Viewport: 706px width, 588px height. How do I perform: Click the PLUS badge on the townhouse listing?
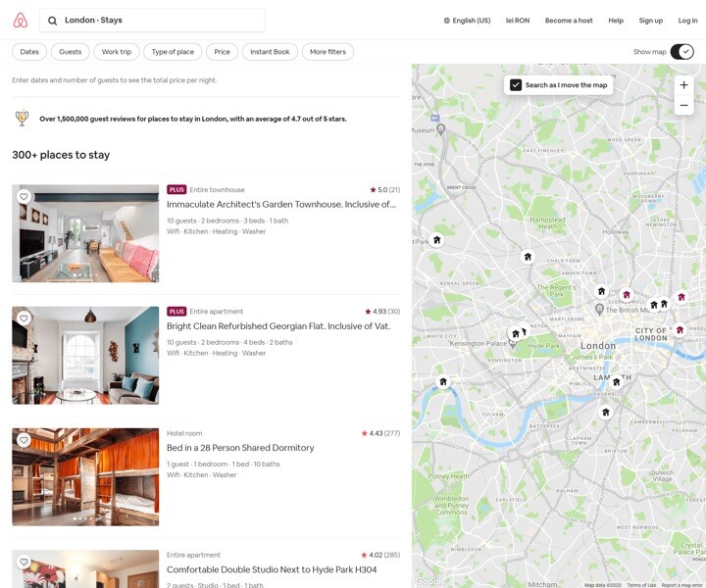point(176,189)
